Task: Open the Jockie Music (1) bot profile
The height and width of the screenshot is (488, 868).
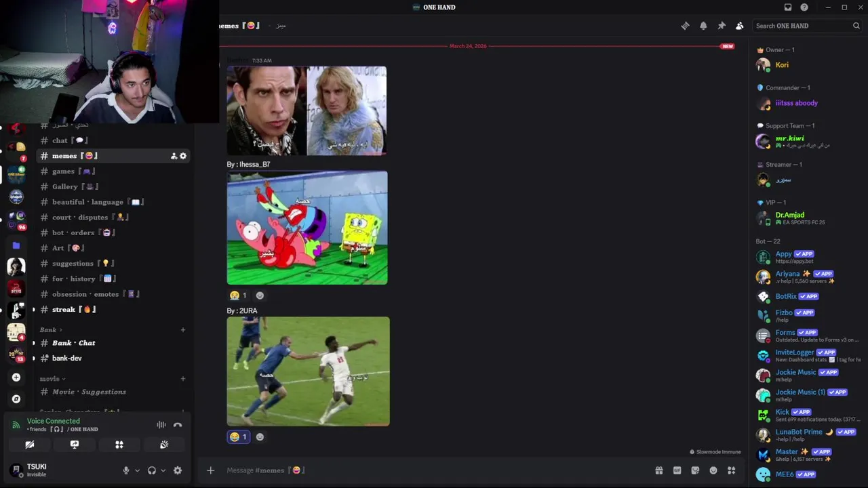Action: coord(808,395)
